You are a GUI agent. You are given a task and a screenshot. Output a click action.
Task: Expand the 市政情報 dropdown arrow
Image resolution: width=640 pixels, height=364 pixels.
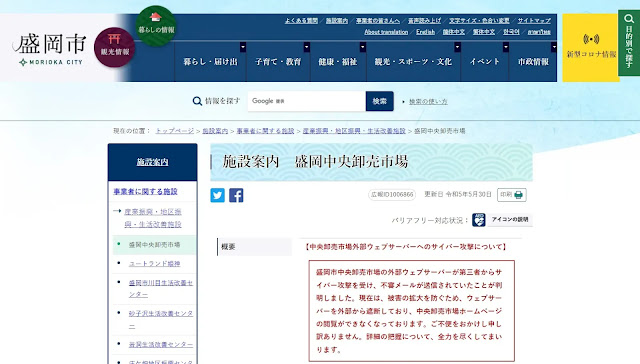[x=554, y=47]
